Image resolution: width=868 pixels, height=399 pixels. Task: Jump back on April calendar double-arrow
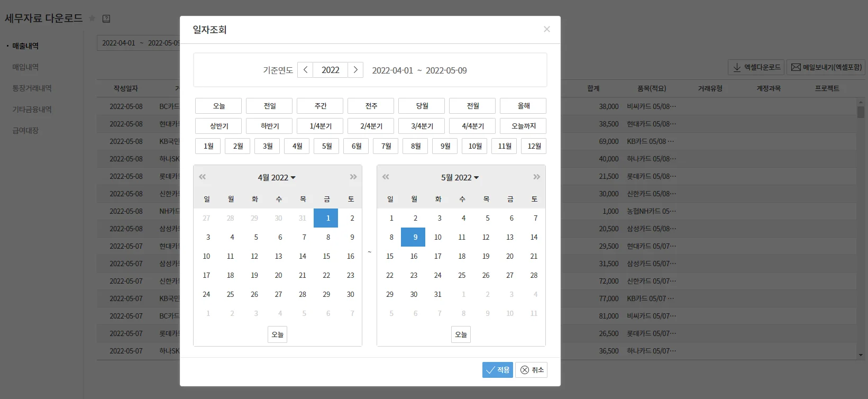pyautogui.click(x=202, y=177)
